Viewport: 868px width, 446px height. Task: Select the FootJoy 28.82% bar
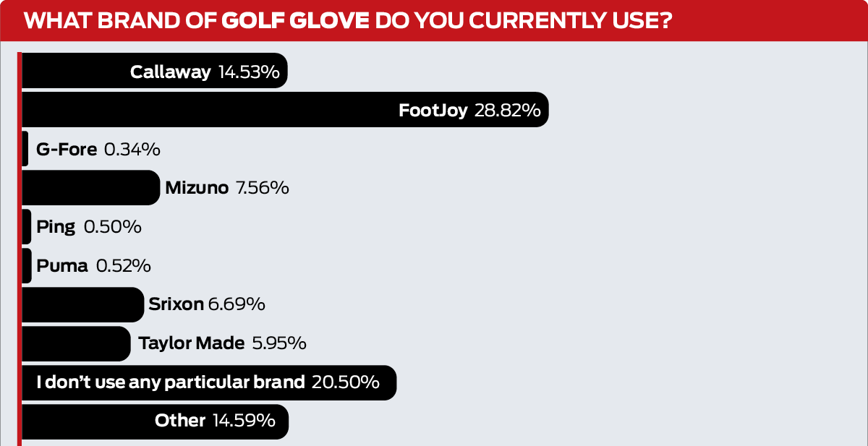[x=285, y=110]
